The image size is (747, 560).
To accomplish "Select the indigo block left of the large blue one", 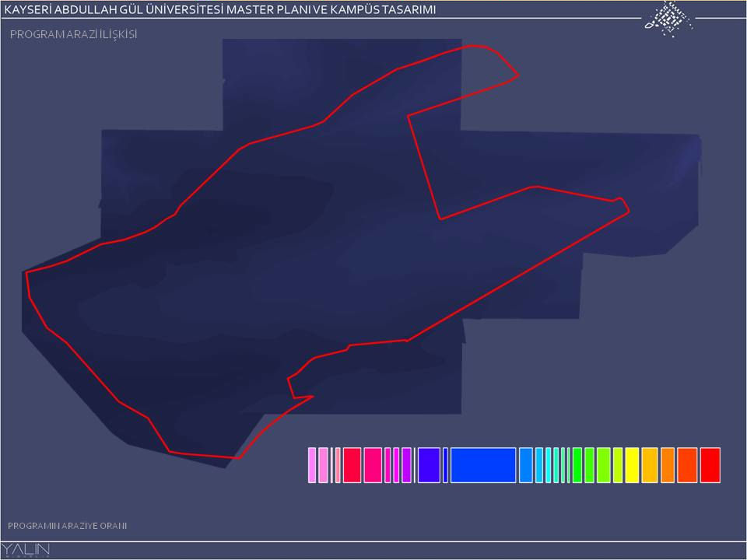I will pos(429,465).
